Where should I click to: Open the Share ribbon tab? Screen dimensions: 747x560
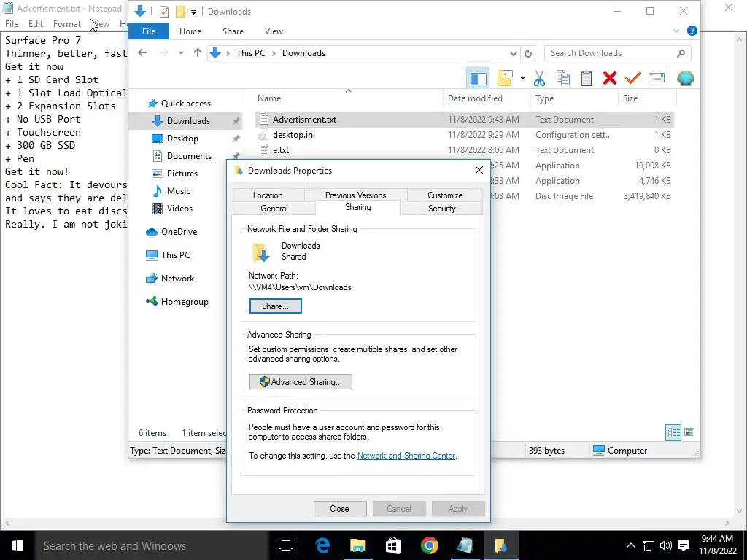(233, 31)
